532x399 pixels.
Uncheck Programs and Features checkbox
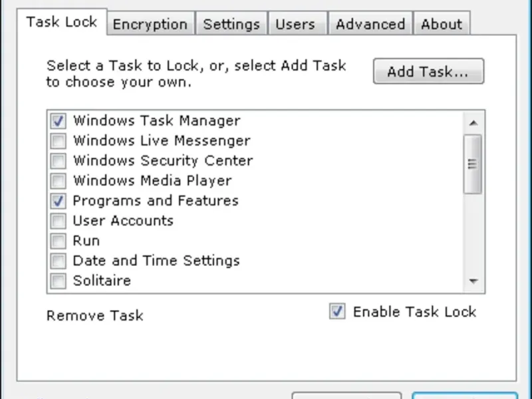point(58,201)
